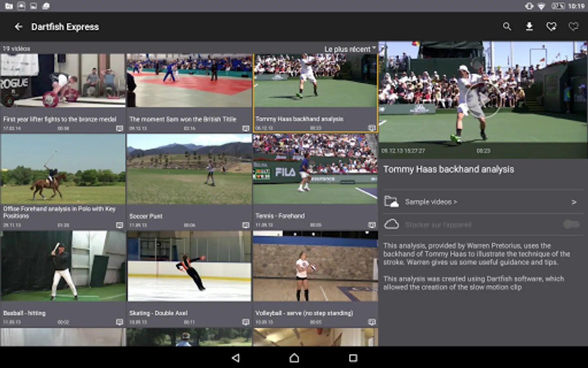Viewport: 588px width, 368px height.
Task: Open the figure skating thumbnail
Action: [x=189, y=266]
